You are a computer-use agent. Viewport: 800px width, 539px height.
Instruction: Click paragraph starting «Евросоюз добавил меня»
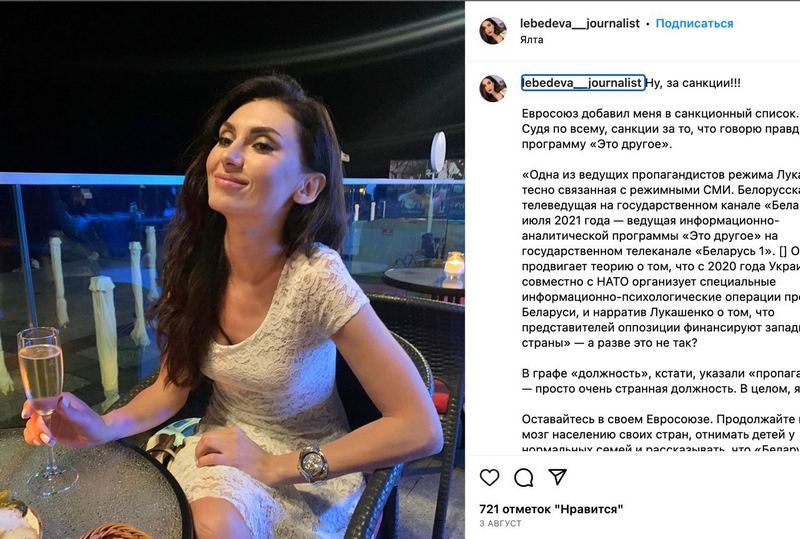click(661, 129)
